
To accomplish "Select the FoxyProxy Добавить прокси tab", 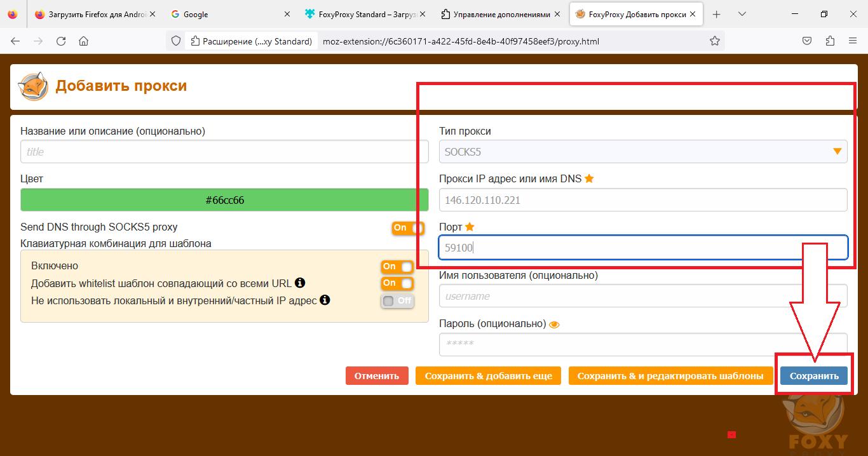I will 636,14.
